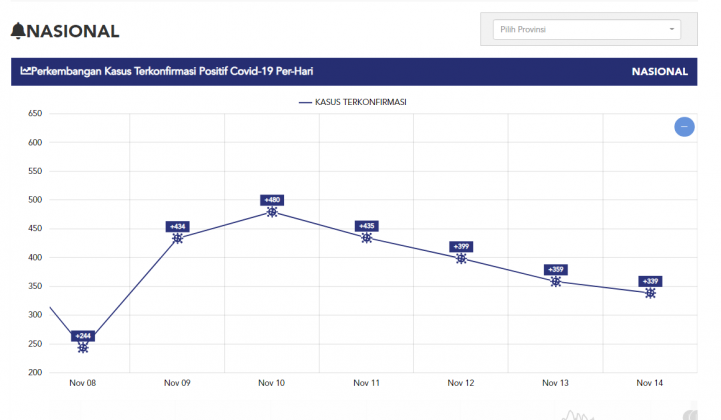Click the virus marker for Nov 08
Viewport: 721px width, 420px height.
(x=83, y=347)
